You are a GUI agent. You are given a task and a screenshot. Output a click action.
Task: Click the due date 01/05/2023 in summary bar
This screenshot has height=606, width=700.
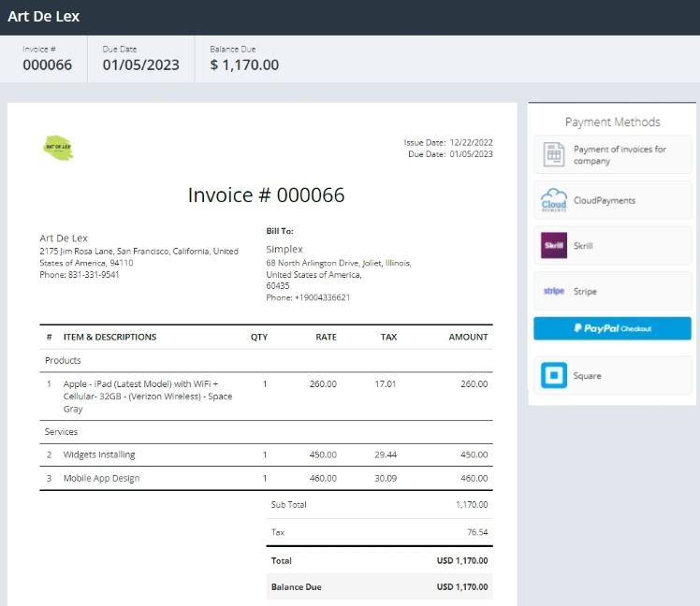point(140,65)
